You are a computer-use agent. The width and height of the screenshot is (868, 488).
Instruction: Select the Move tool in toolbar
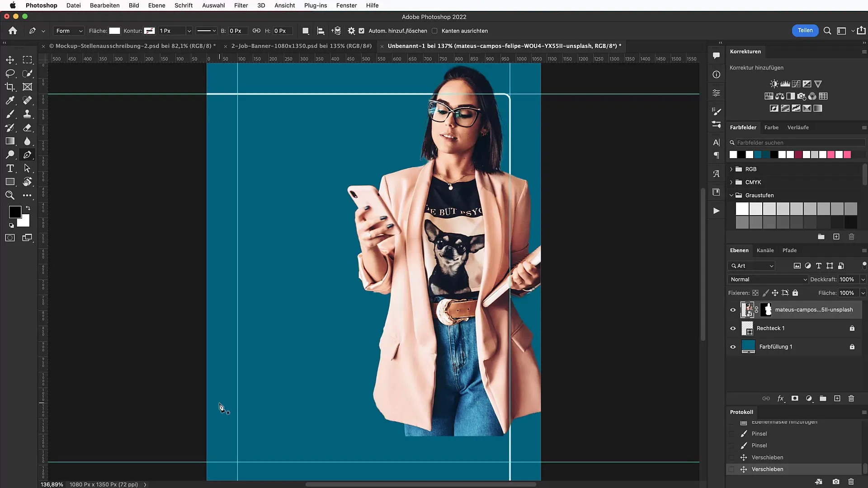tap(9, 60)
